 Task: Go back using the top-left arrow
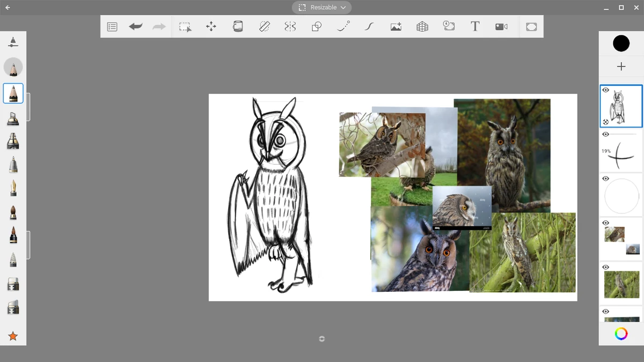8,8
